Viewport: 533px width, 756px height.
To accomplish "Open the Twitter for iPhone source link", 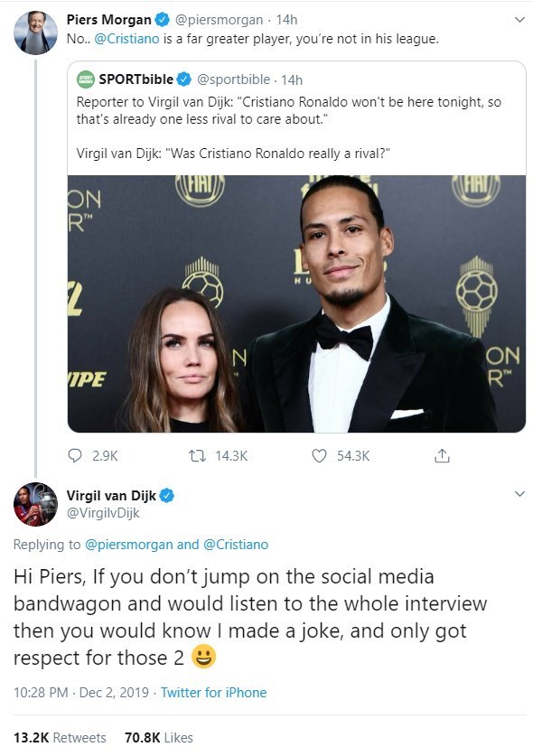I will [213, 693].
